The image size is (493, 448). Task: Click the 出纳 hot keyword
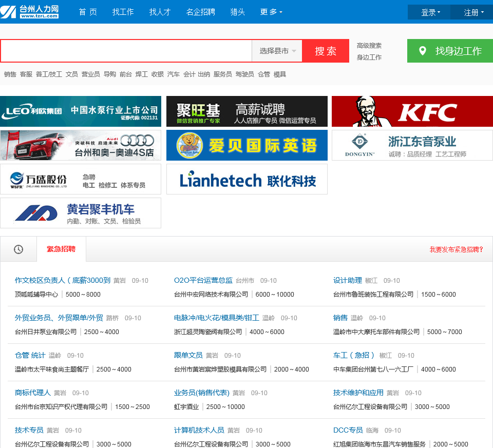click(204, 74)
